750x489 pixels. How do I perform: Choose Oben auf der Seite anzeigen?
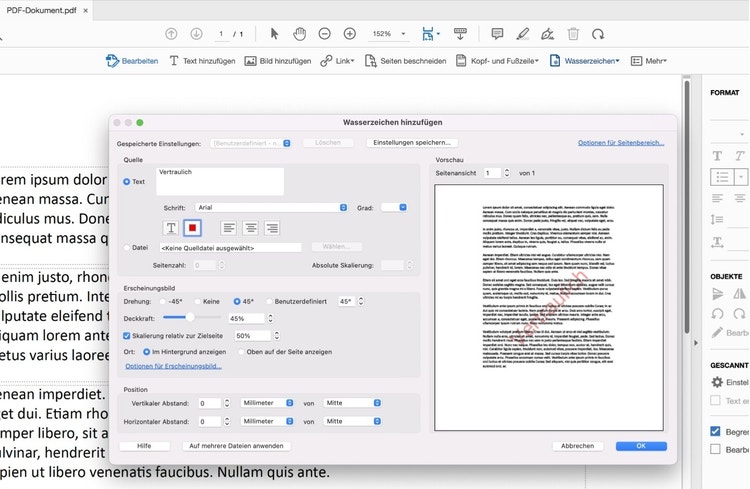240,352
